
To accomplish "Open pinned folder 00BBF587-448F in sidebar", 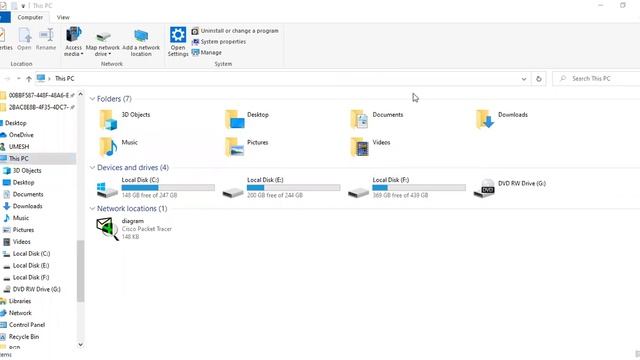I will 38,95.
